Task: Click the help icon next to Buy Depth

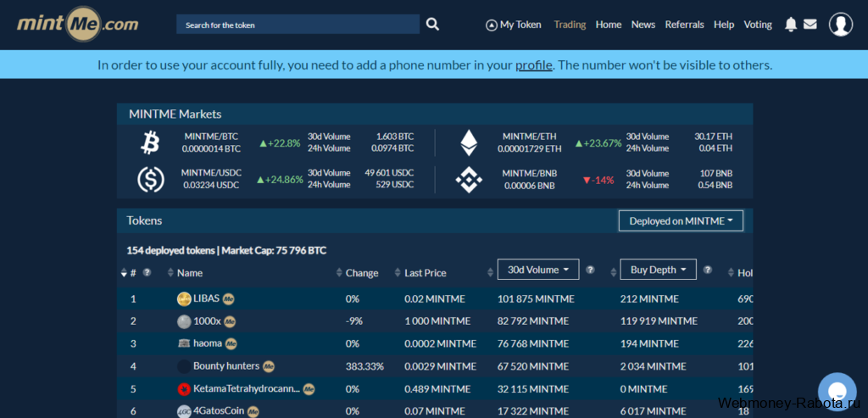Action: click(708, 270)
